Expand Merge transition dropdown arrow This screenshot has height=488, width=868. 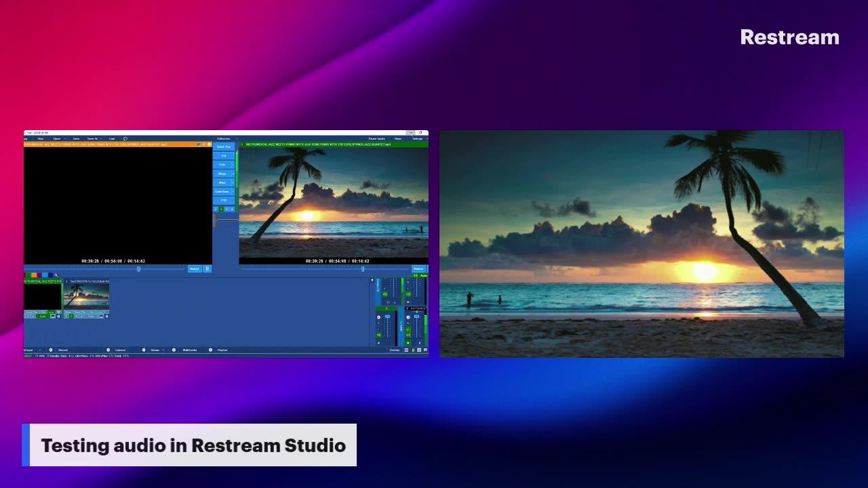click(x=233, y=174)
